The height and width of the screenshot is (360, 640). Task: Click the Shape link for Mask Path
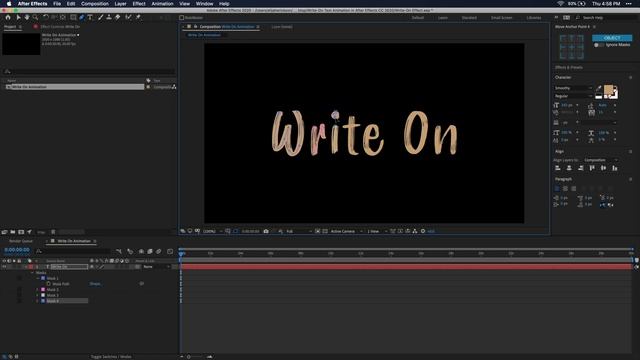click(x=95, y=284)
